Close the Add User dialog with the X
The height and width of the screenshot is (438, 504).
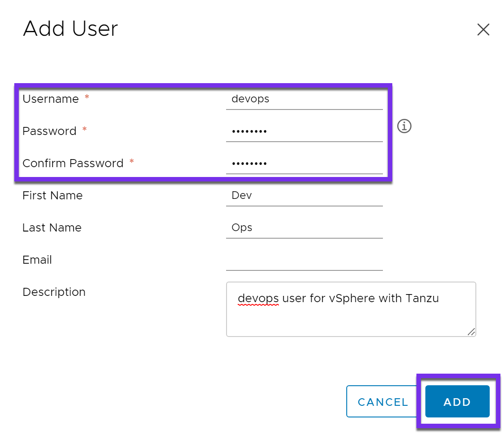click(483, 29)
